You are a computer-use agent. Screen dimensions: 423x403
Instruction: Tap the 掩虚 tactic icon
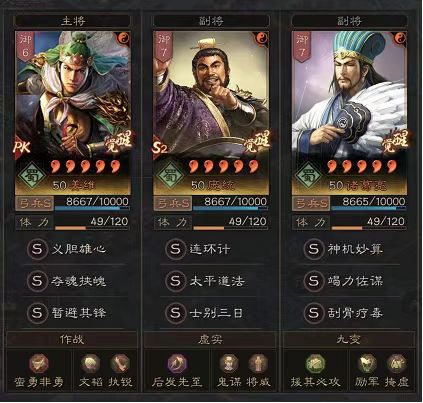pyautogui.click(x=397, y=363)
